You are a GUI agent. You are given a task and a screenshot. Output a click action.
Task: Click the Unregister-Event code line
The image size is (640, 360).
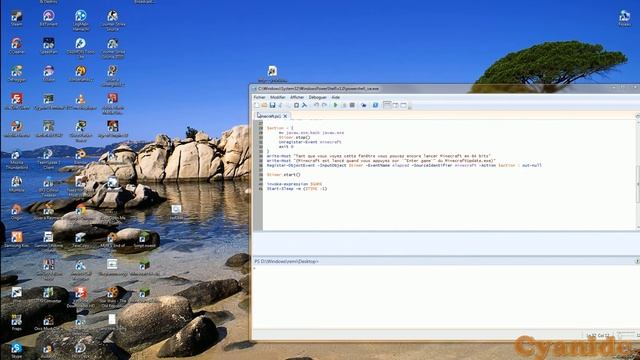(x=310, y=142)
